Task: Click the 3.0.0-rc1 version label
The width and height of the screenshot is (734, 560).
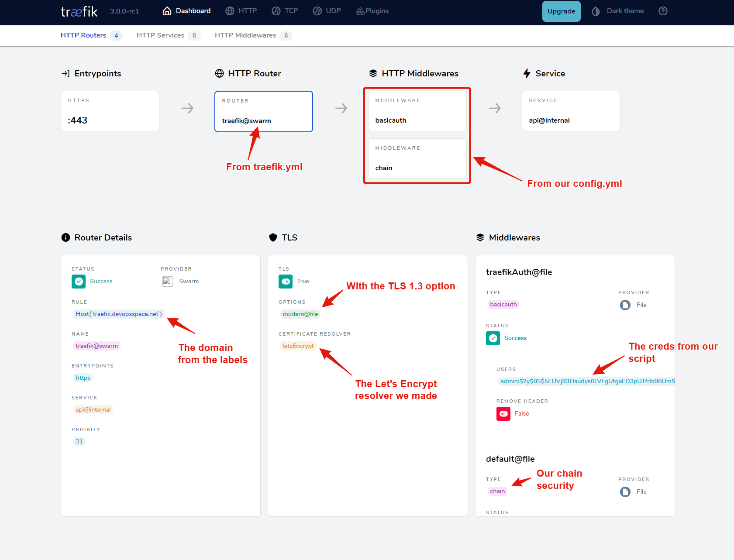Action: [x=124, y=11]
